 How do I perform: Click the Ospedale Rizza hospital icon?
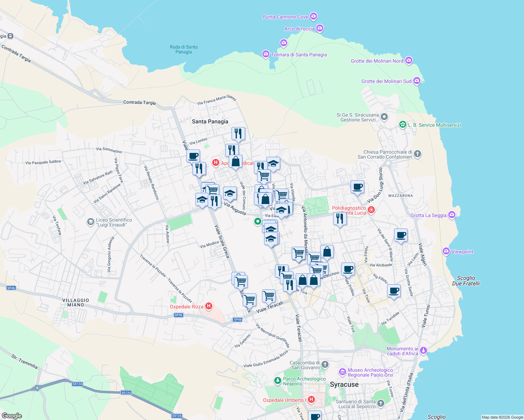[x=209, y=306]
